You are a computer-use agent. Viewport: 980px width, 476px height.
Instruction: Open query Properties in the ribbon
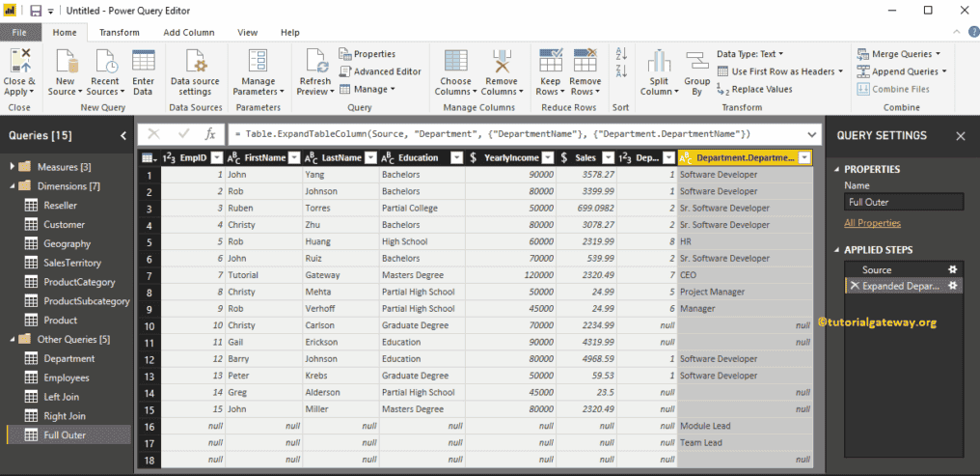tap(367, 54)
